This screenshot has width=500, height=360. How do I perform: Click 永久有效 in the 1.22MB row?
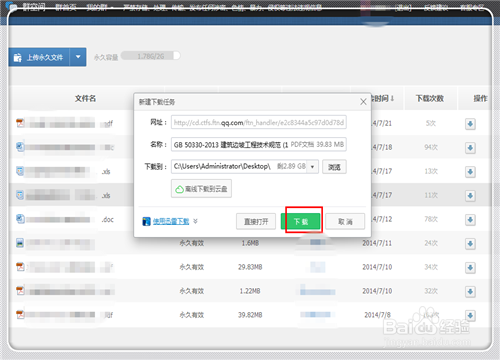pos(192,291)
